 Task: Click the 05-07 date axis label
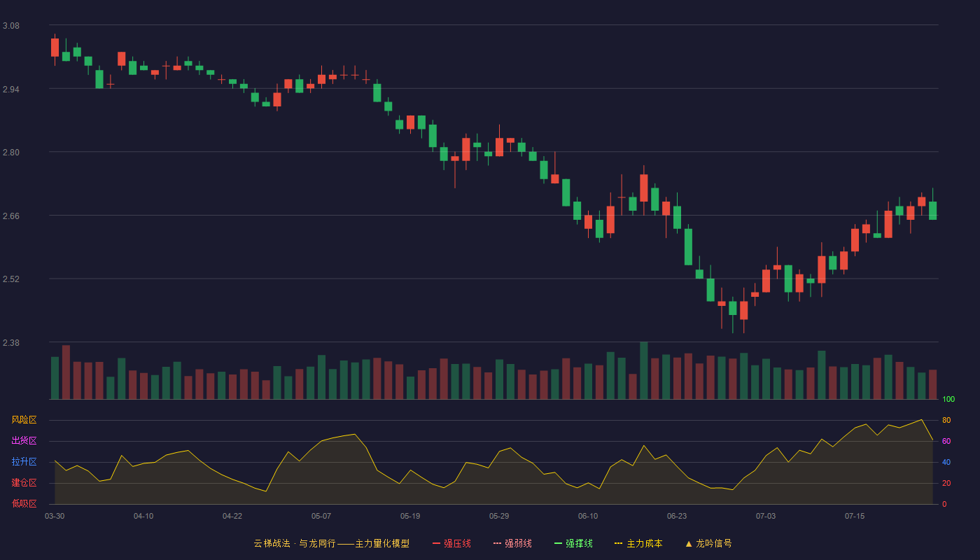click(321, 516)
